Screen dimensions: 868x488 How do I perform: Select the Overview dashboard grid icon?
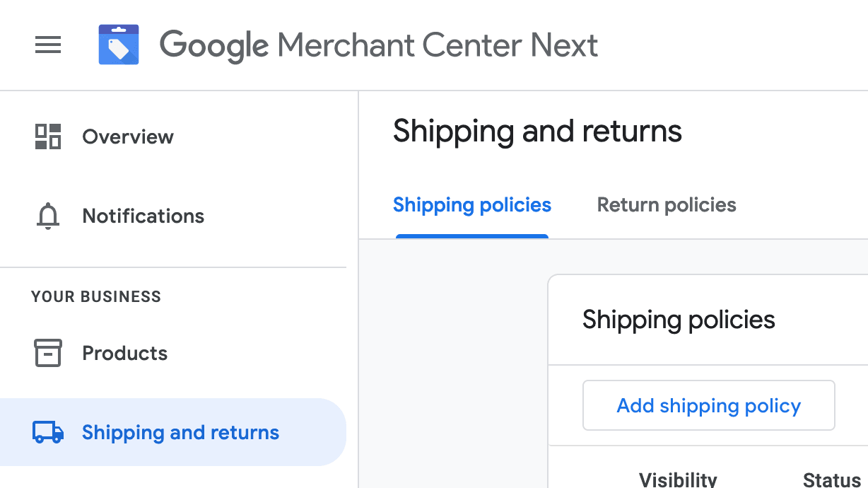pos(47,136)
